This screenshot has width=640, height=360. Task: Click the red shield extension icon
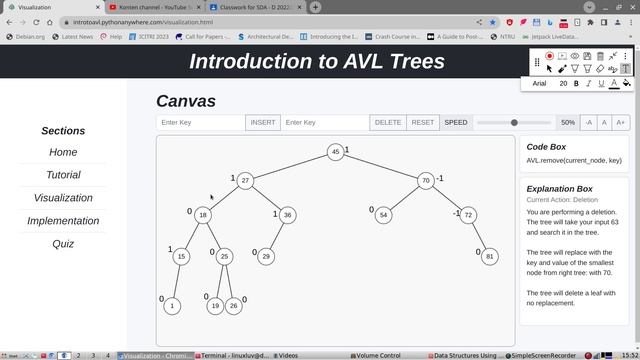pos(509,22)
